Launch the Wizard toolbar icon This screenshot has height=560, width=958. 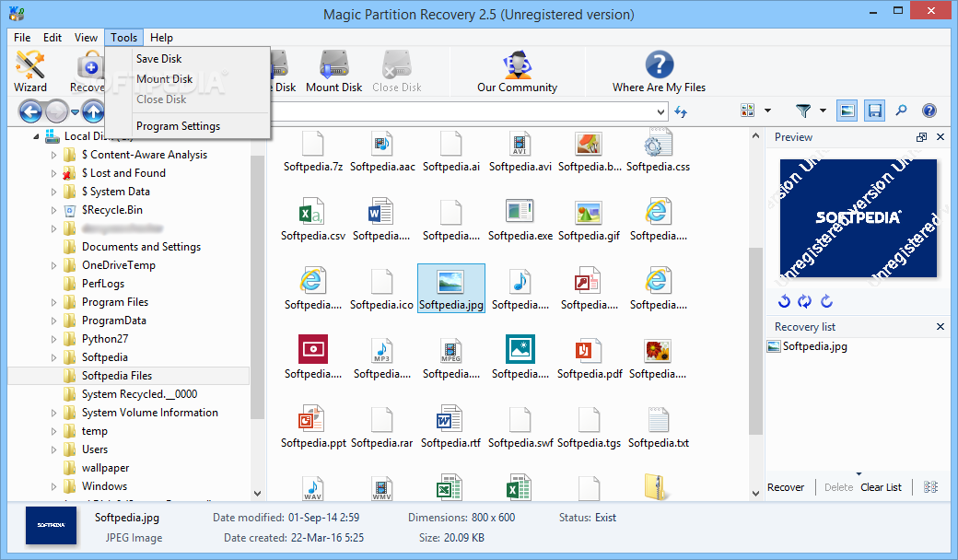click(29, 72)
